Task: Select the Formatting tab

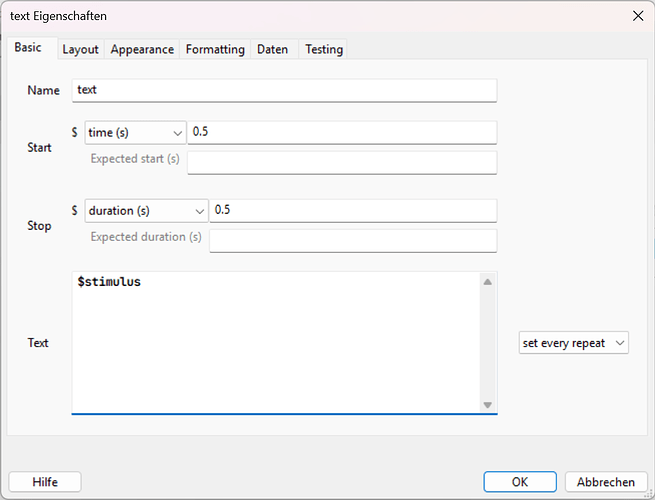Action: click(x=215, y=49)
